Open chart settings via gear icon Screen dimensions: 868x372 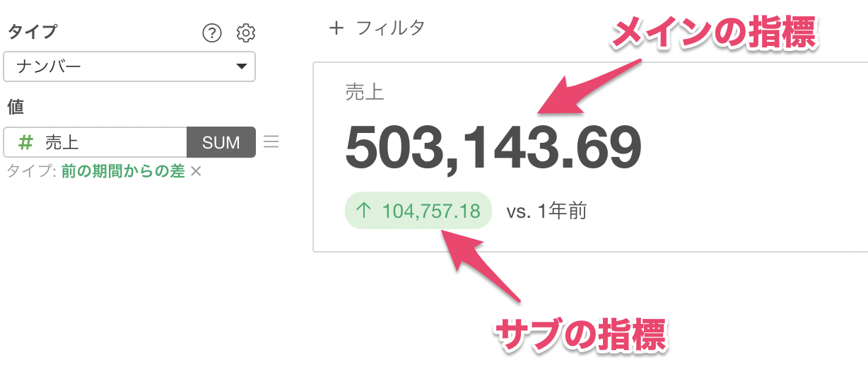pos(246,33)
